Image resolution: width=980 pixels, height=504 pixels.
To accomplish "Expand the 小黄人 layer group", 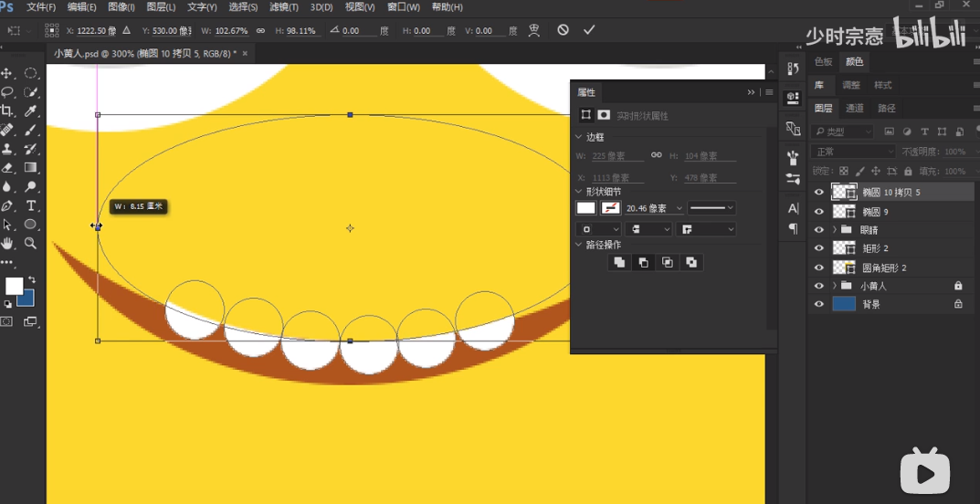I will pyautogui.click(x=834, y=286).
